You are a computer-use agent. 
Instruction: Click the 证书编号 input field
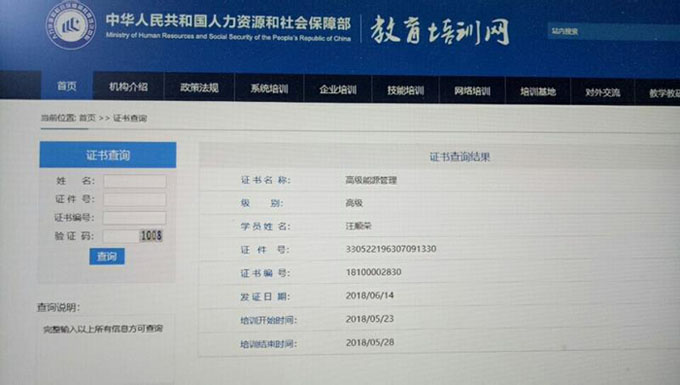[x=134, y=218]
